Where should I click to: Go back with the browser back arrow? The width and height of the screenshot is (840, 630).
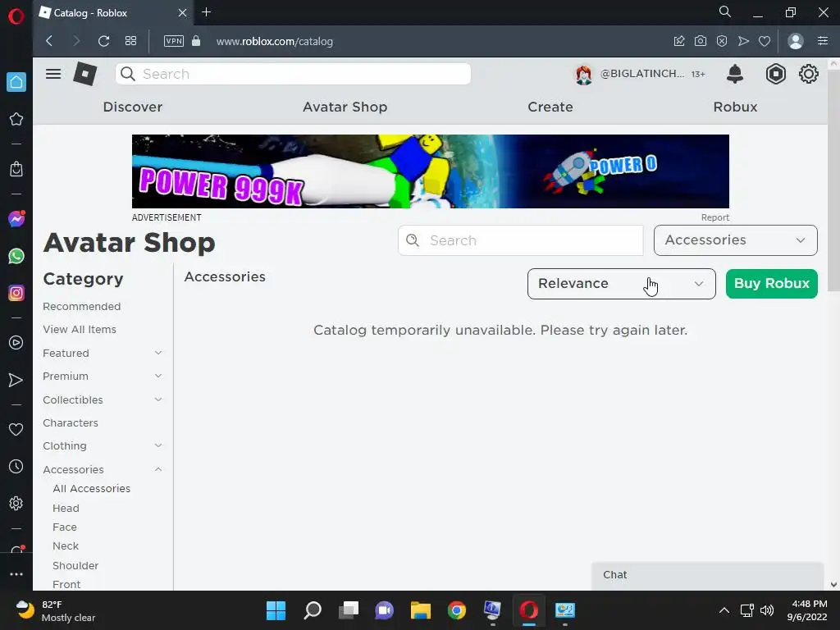(49, 41)
